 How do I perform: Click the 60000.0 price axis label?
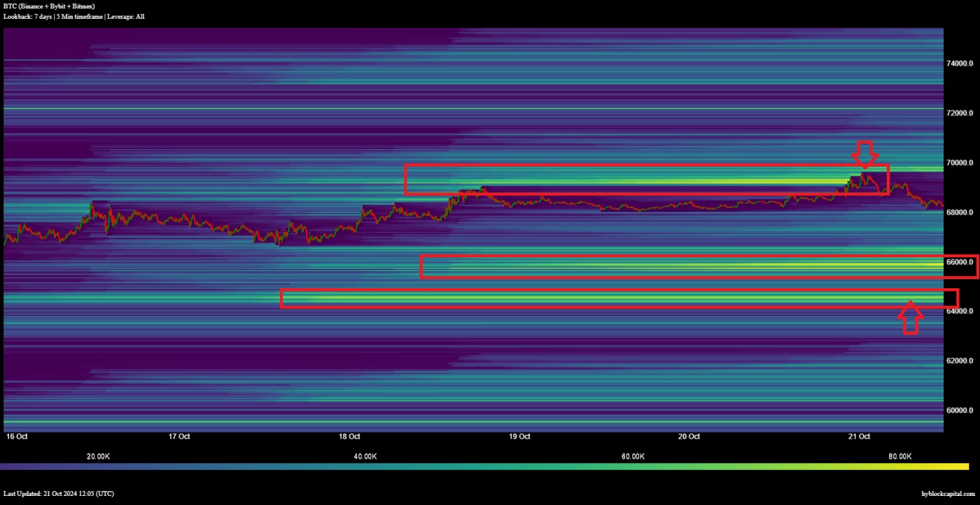pos(960,410)
